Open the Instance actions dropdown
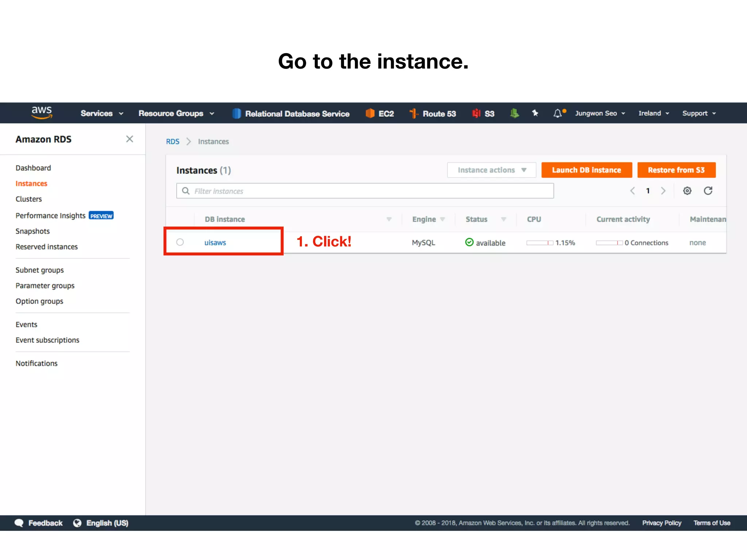 click(492, 170)
